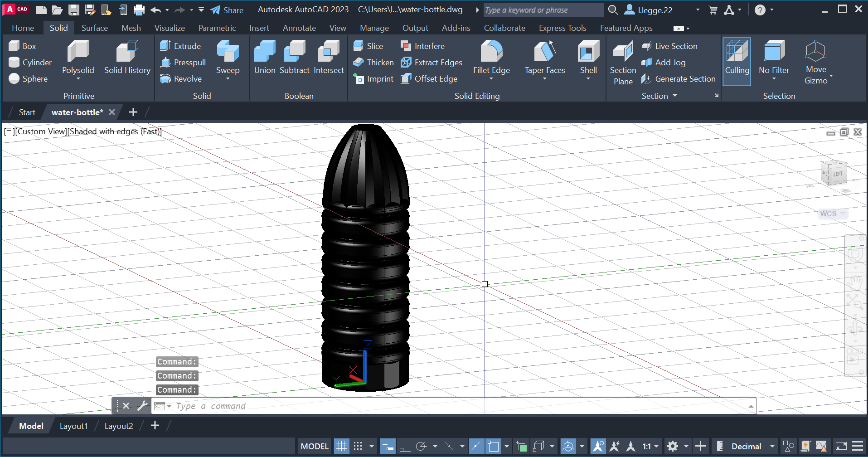Toggle polar tracking in status bar

tap(421, 446)
